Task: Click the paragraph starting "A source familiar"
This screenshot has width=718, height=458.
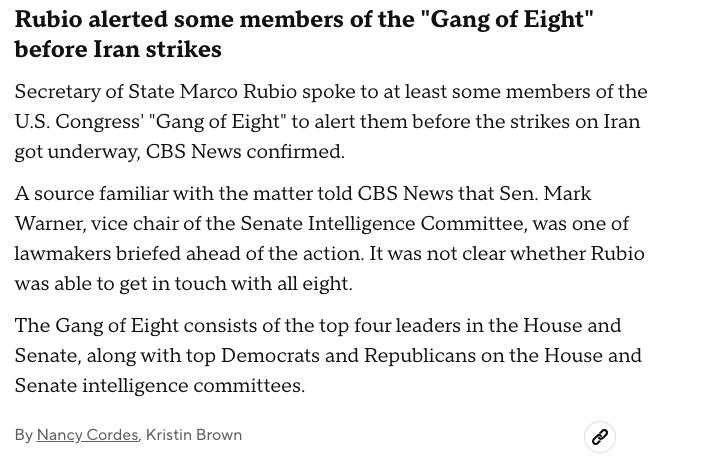Action: pos(330,238)
